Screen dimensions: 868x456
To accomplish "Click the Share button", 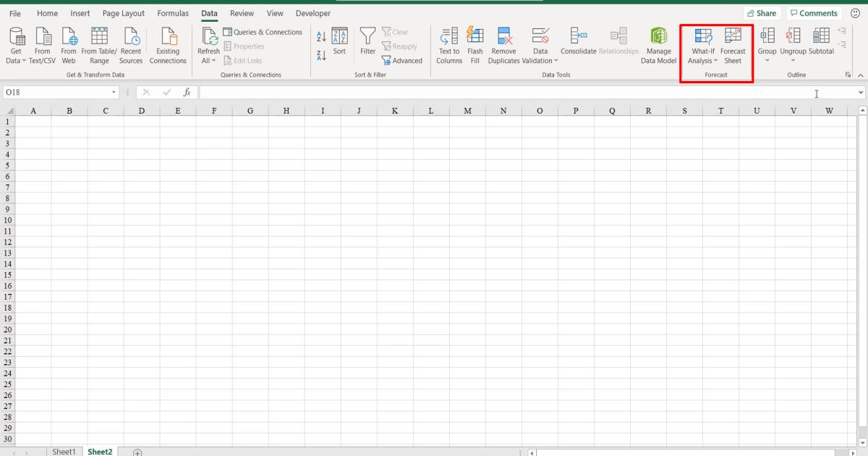I will click(x=762, y=12).
